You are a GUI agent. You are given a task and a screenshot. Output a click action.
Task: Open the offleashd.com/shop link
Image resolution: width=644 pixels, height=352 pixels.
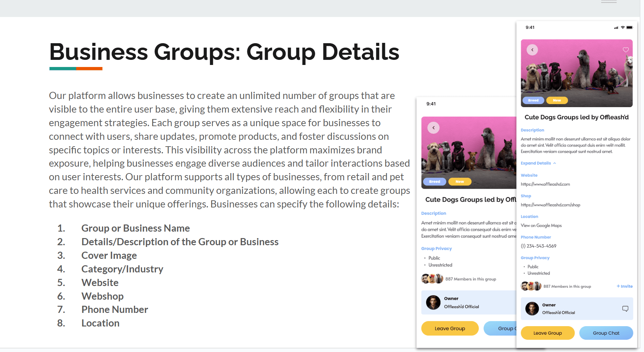(x=551, y=205)
